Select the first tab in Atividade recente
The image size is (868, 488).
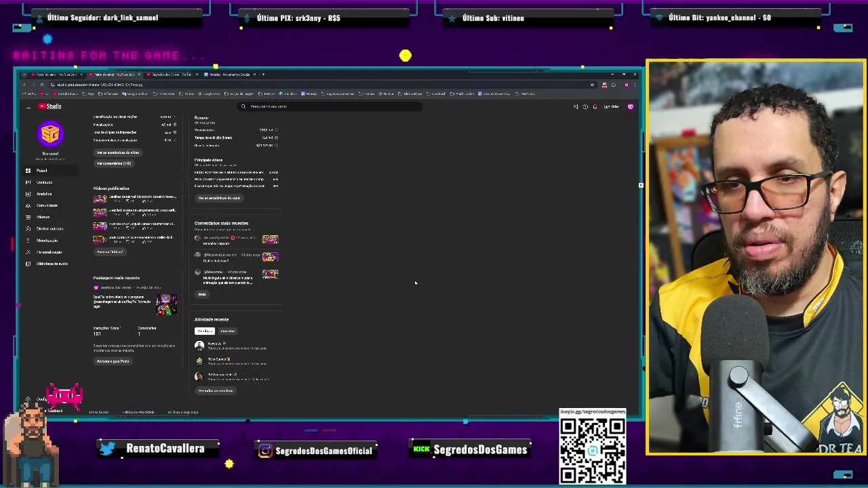[x=204, y=331]
